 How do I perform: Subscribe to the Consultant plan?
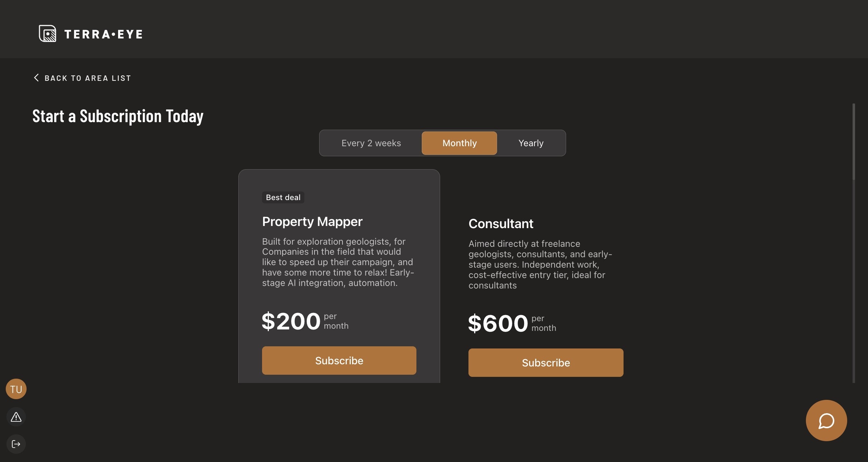(546, 362)
